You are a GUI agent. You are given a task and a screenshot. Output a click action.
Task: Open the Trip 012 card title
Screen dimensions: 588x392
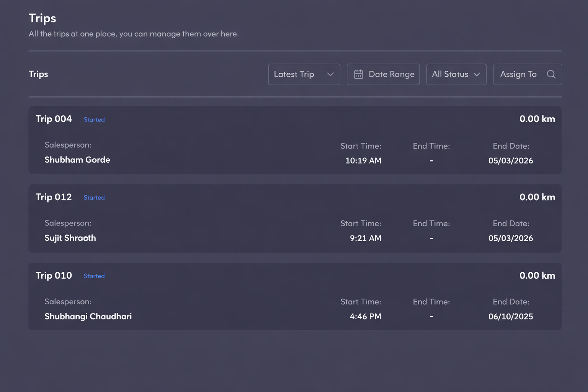coord(54,197)
